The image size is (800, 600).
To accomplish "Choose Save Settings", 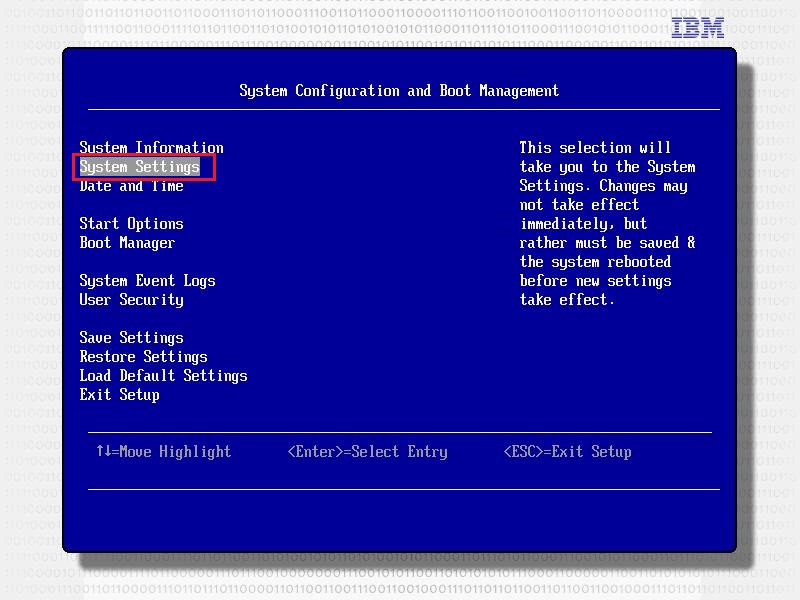I will point(131,338).
